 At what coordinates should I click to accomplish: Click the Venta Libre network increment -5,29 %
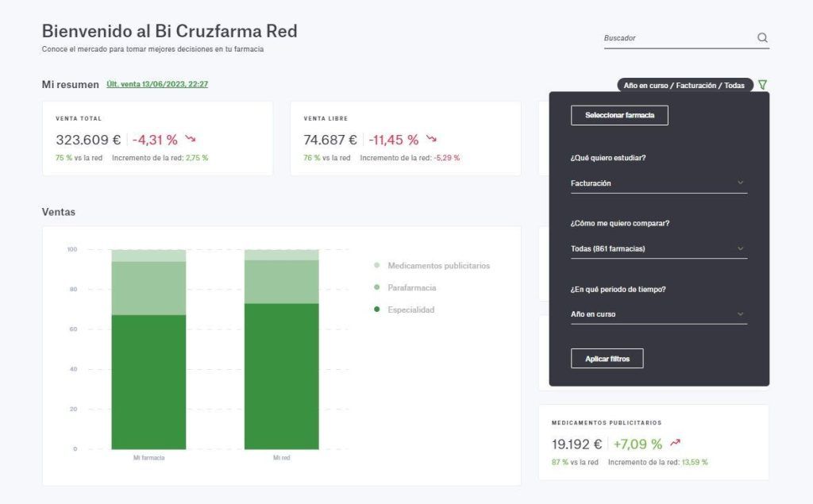pos(447,158)
